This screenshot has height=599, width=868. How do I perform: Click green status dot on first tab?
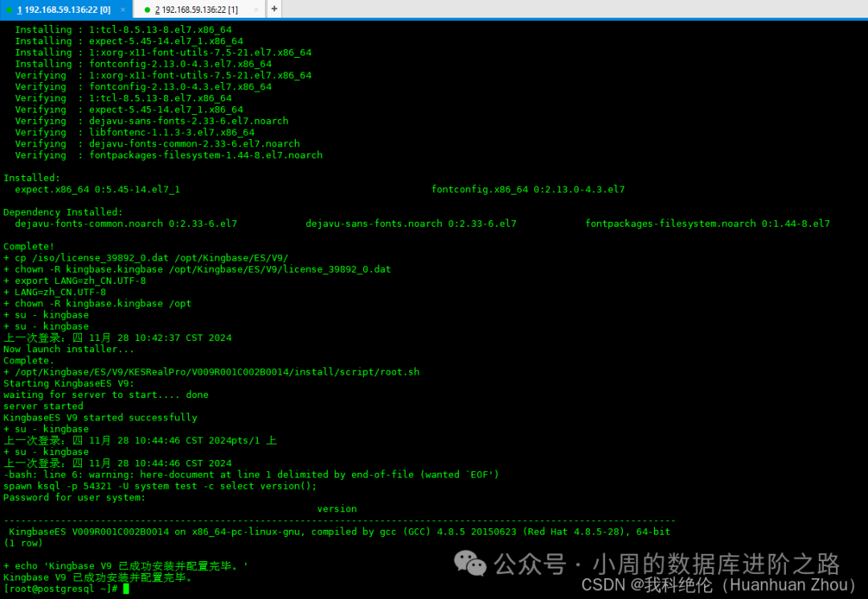(x=10, y=10)
